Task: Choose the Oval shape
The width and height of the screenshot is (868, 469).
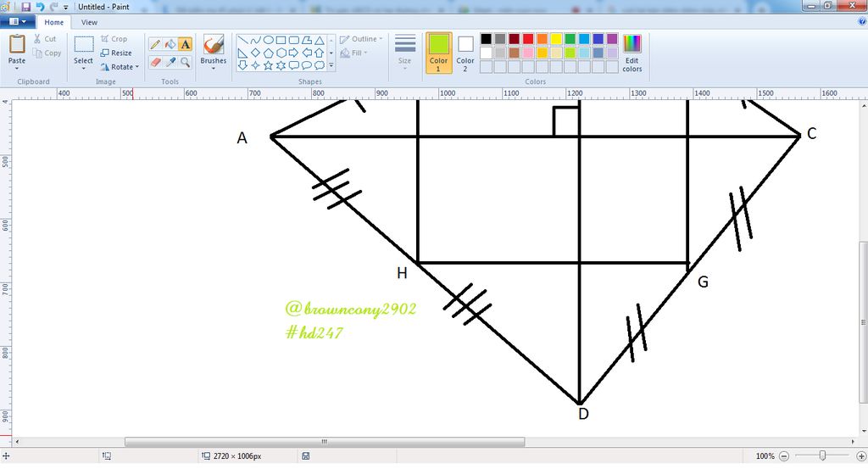Action: [x=268, y=41]
